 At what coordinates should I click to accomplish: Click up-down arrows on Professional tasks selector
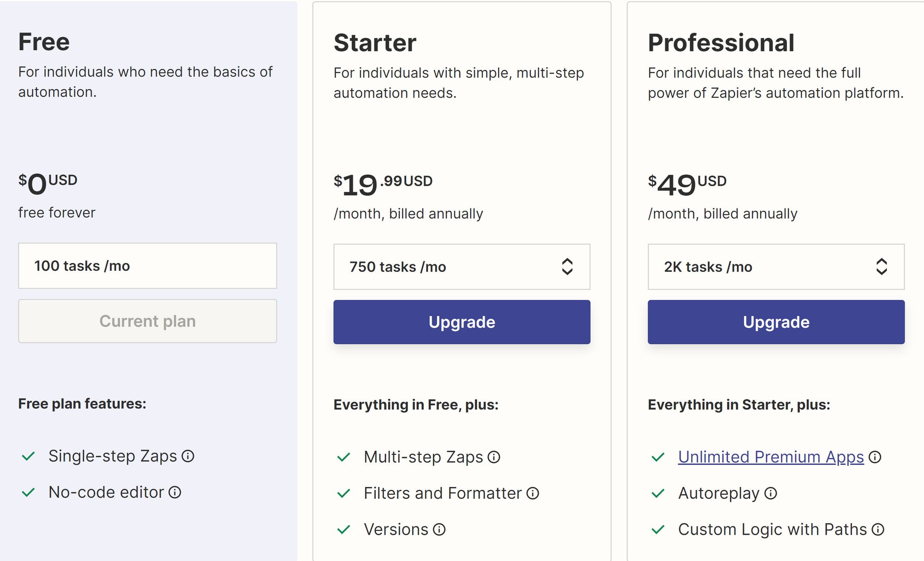click(x=881, y=267)
